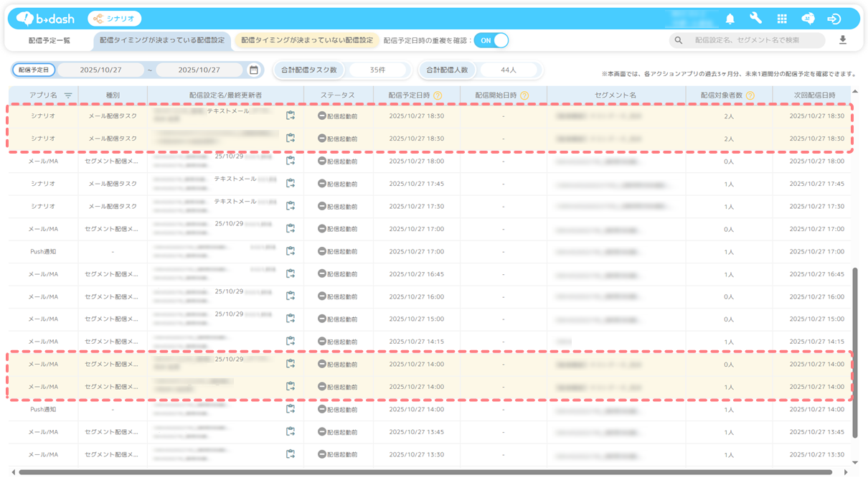Screen dimensions: 868x488
Task: Click the b→dash logo
Action: pyautogui.click(x=46, y=19)
